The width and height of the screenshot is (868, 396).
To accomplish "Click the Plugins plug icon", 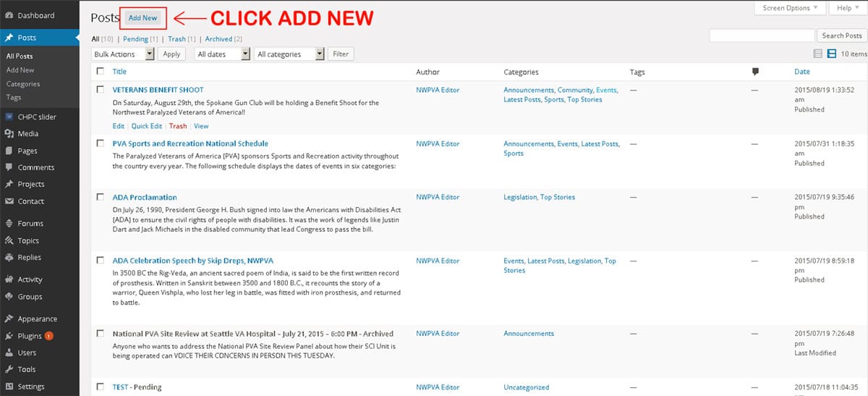I will point(9,336).
